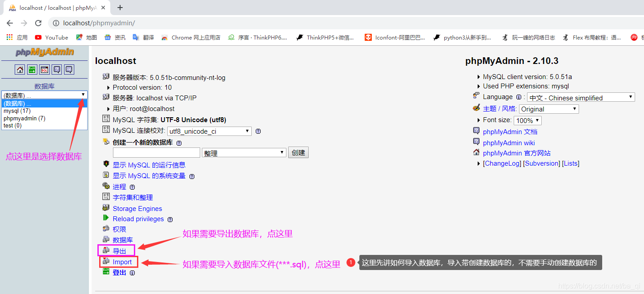The width and height of the screenshot is (644, 294).
Task: Expand the Font size dropdown showing 100%
Action: point(527,120)
